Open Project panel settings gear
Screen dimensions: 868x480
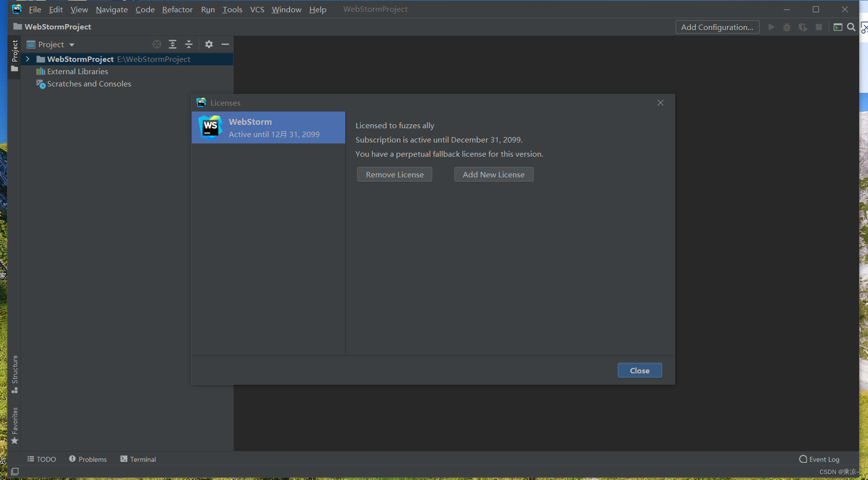click(x=209, y=44)
